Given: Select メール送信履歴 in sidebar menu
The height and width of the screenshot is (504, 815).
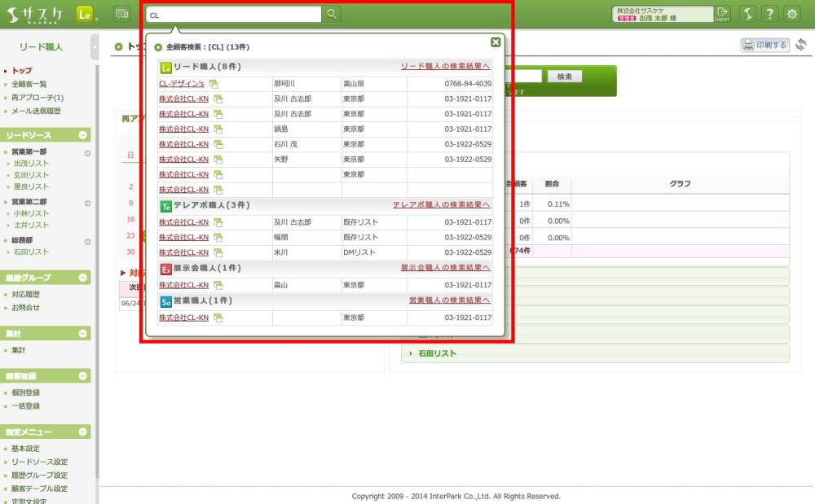Looking at the screenshot, I should 36,111.
